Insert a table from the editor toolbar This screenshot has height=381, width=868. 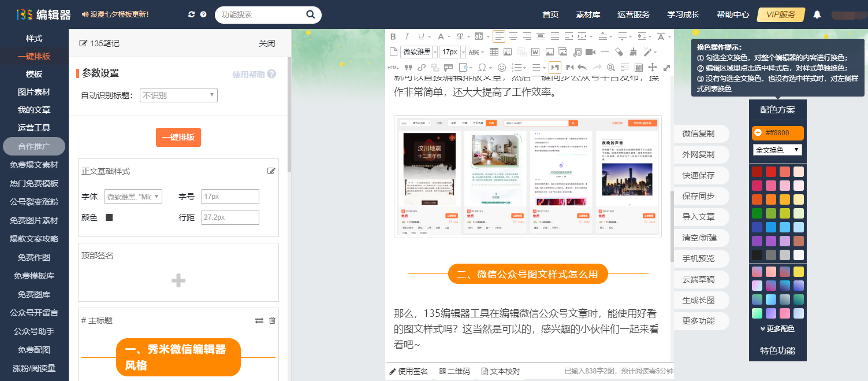click(494, 52)
